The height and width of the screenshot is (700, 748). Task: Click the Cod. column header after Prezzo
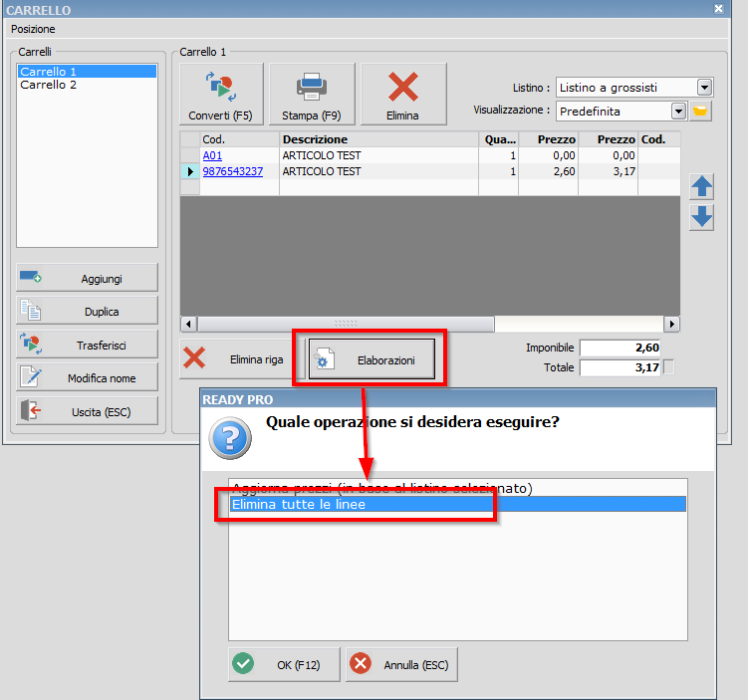click(659, 139)
